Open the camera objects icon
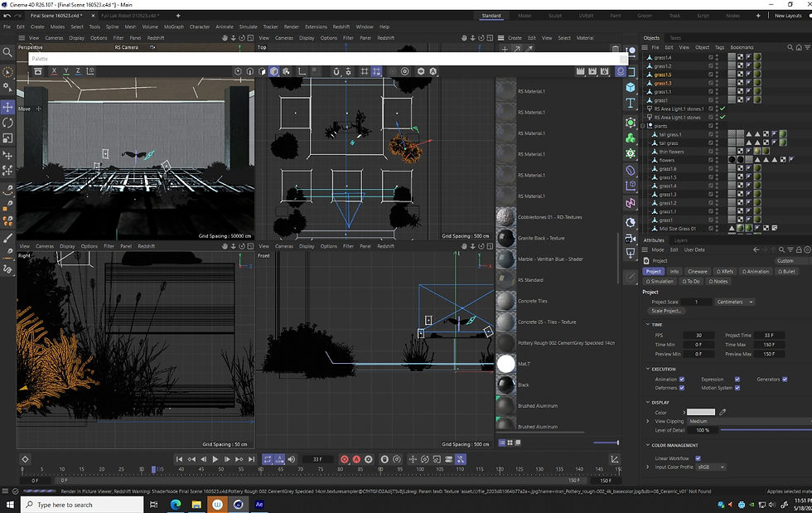The width and height of the screenshot is (812, 513). (x=631, y=239)
